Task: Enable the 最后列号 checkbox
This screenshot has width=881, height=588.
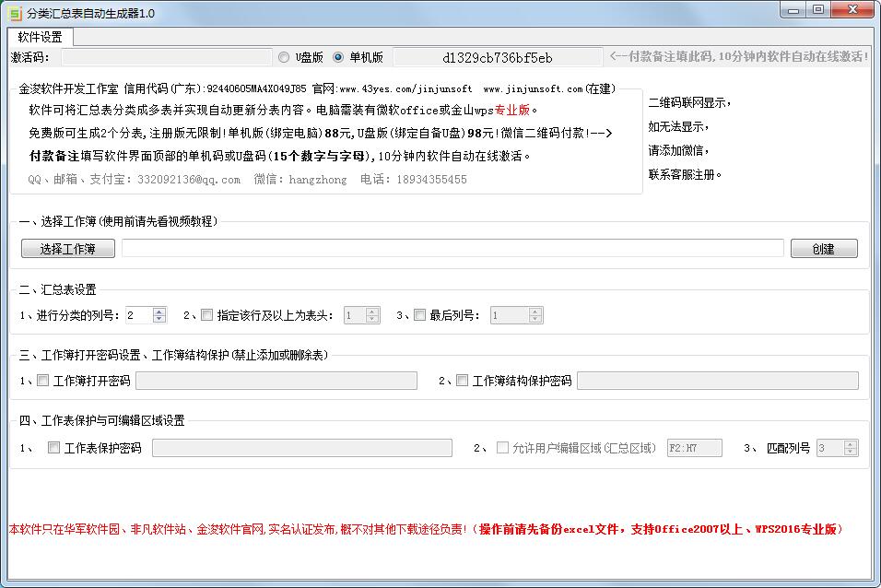Action: (x=419, y=315)
